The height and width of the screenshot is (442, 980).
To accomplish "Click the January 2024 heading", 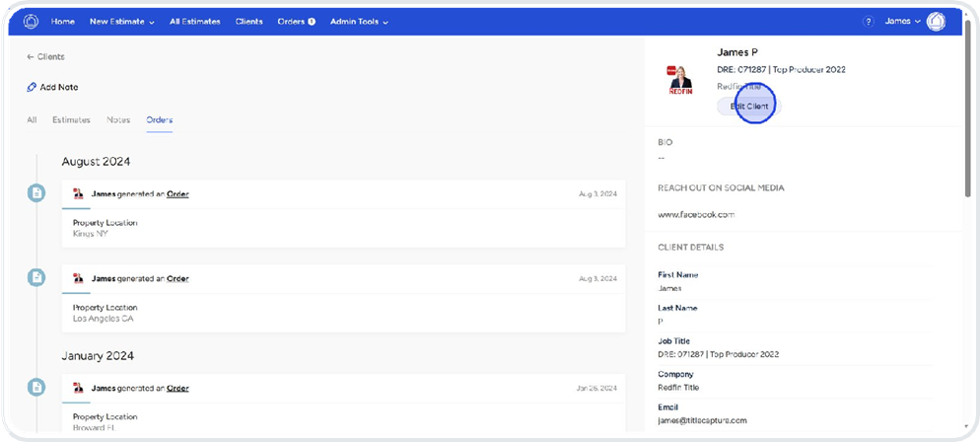I will tap(98, 356).
